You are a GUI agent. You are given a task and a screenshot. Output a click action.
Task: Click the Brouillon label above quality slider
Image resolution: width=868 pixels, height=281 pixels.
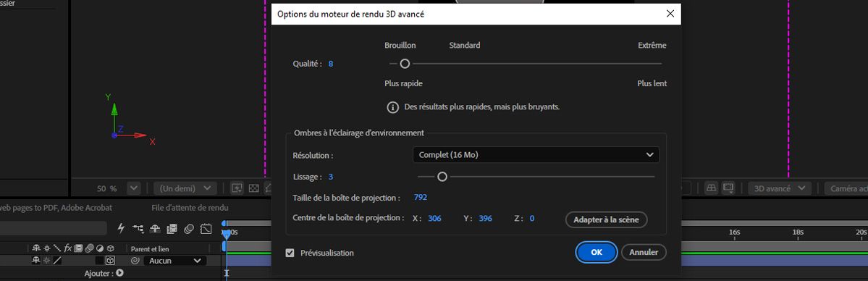tap(400, 46)
